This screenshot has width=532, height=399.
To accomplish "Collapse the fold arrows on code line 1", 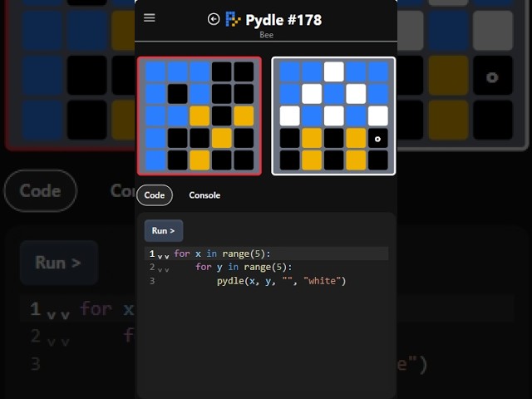I will [x=163, y=255].
